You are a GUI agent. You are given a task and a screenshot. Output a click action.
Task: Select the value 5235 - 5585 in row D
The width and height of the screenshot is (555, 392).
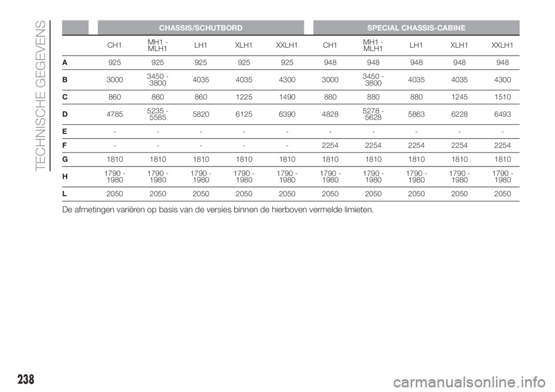158,114
